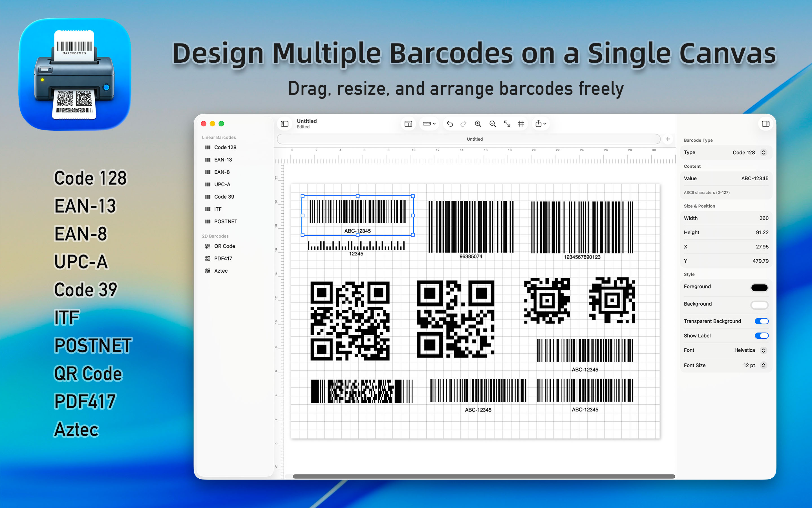Choose QR Code in sidebar
812x508 pixels.
(224, 246)
